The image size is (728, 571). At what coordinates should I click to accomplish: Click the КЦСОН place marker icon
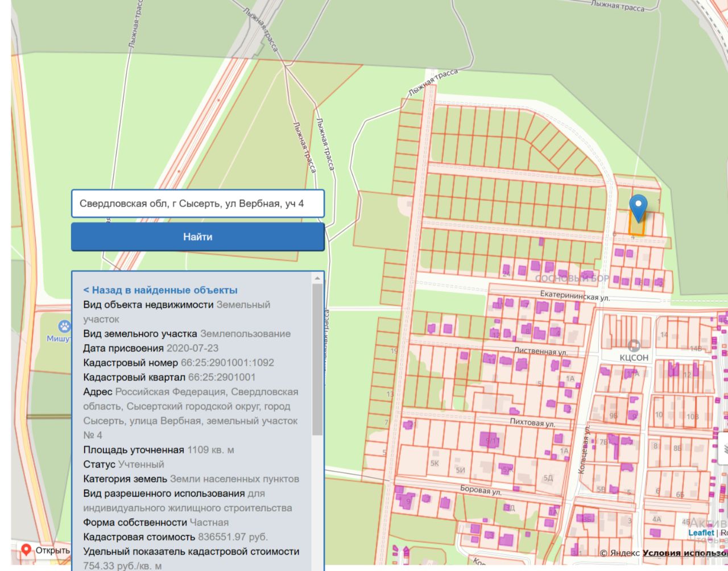(634, 345)
